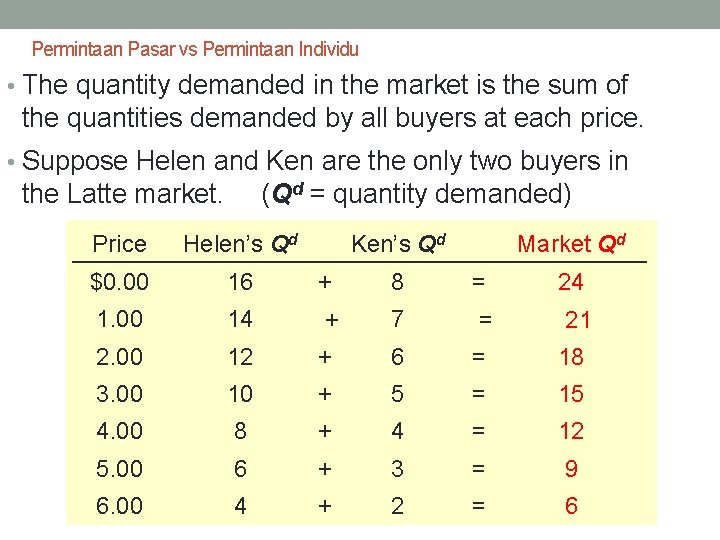The image size is (720, 540).
Task: Click Helen's quantity 12 in the 2.00 row
Action: pos(240,357)
